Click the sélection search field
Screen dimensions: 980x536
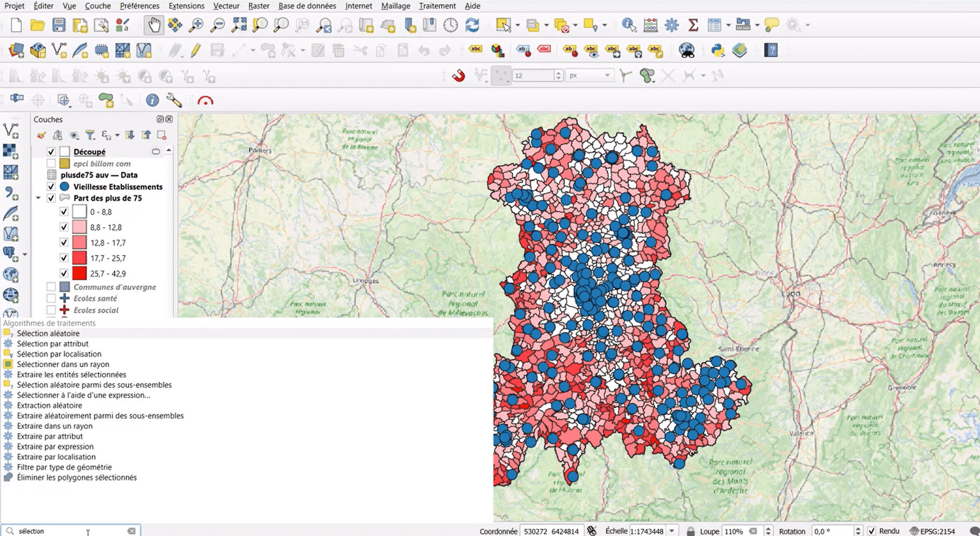(71, 531)
